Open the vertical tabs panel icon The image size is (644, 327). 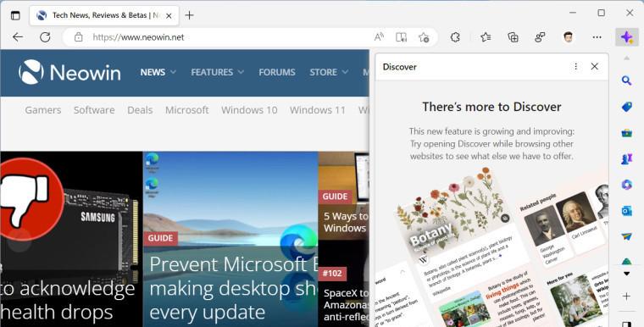pyautogui.click(x=15, y=15)
